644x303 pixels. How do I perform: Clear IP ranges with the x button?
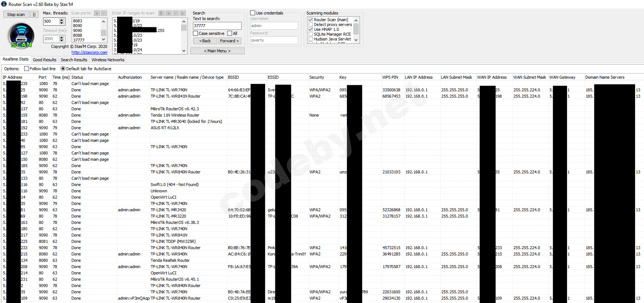[x=182, y=13]
